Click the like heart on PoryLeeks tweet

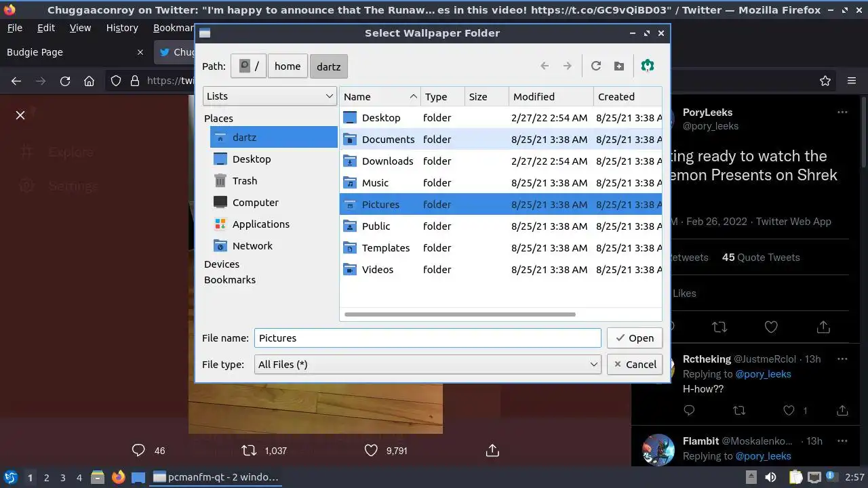coord(771,327)
